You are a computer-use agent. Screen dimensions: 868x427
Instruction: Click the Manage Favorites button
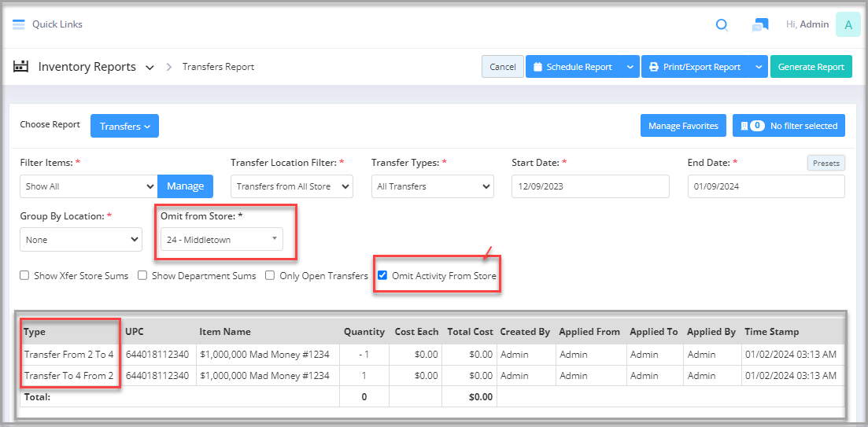(x=683, y=126)
